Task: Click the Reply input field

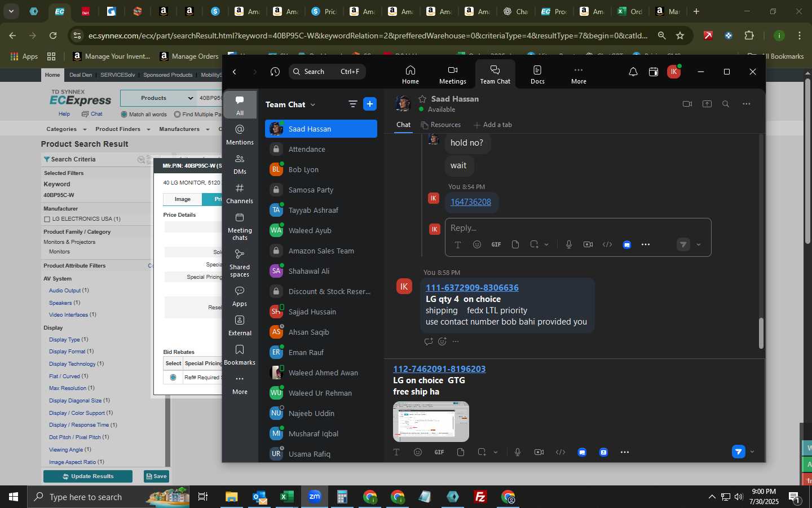Action: click(x=577, y=228)
